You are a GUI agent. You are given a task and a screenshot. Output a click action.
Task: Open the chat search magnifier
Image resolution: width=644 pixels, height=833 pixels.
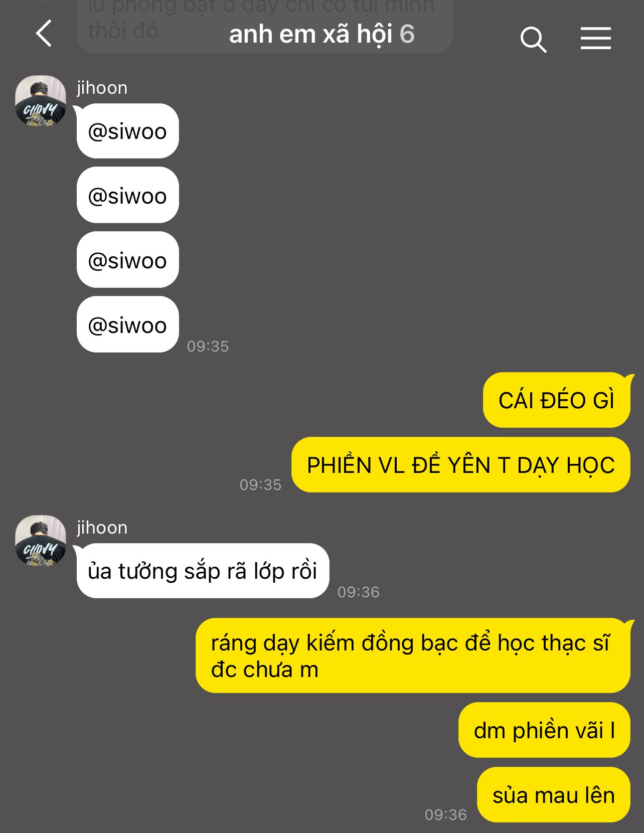click(533, 40)
